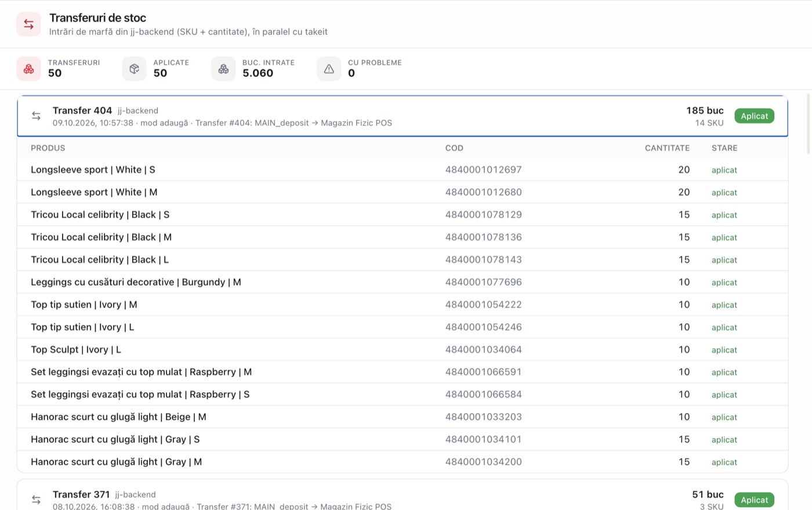Click the Cu probleme warning triangle icon
Viewport: 812px width, 510px height.
[329, 69]
